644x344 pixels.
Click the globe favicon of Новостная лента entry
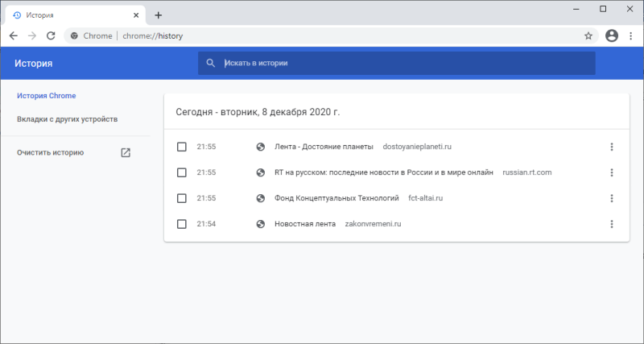(260, 224)
